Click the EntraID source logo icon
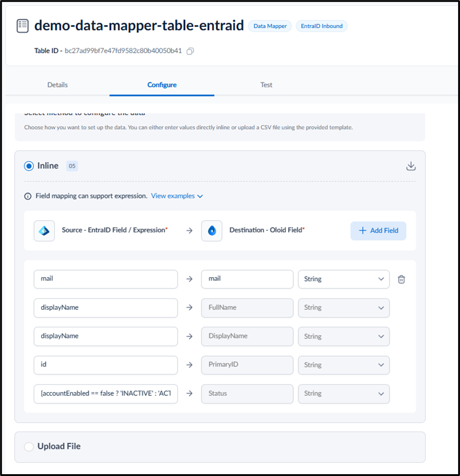This screenshot has width=460, height=476. [44, 231]
